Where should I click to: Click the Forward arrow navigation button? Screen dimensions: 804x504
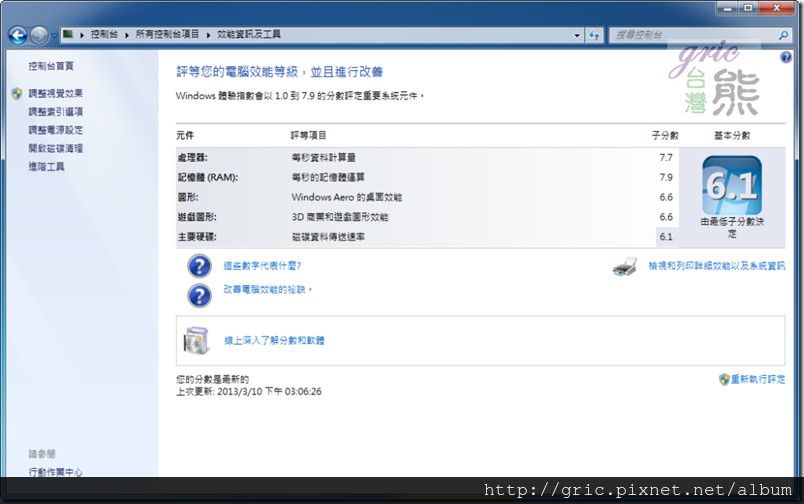[39, 35]
